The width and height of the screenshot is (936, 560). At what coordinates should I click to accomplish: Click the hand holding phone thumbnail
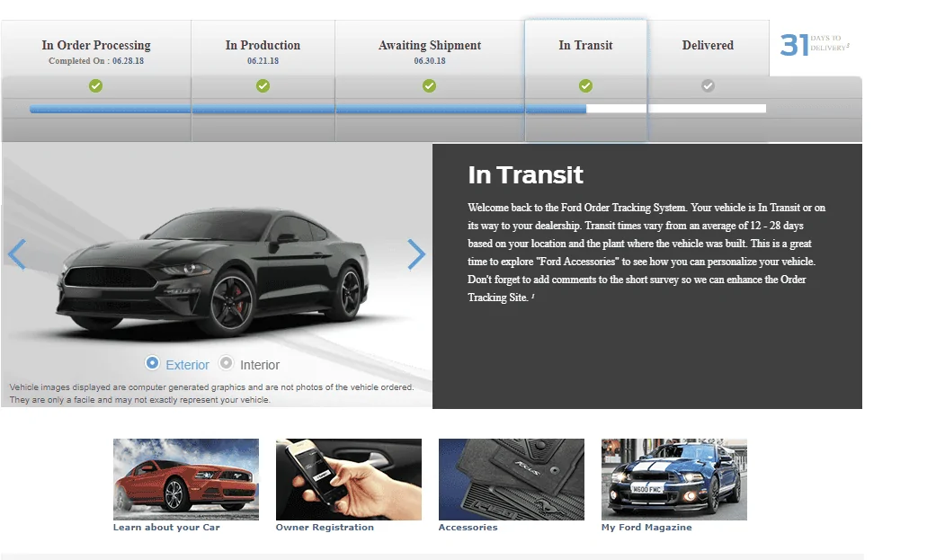pos(349,479)
